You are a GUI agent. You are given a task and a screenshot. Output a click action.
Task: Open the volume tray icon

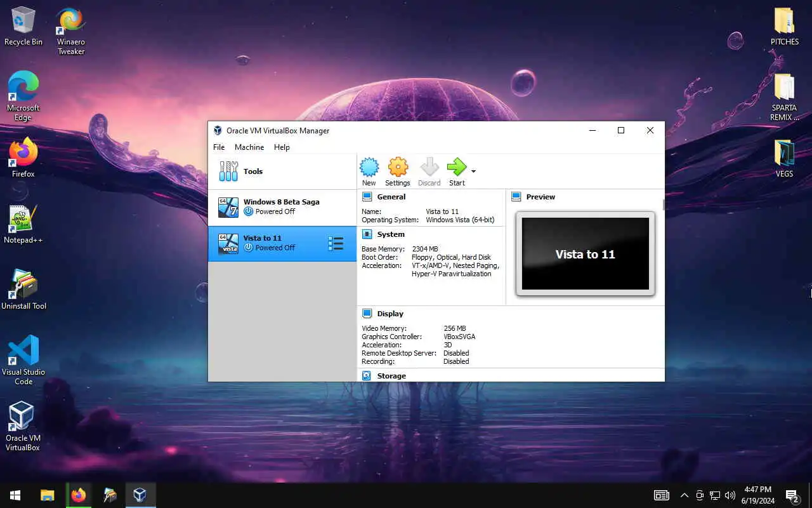[730, 495]
